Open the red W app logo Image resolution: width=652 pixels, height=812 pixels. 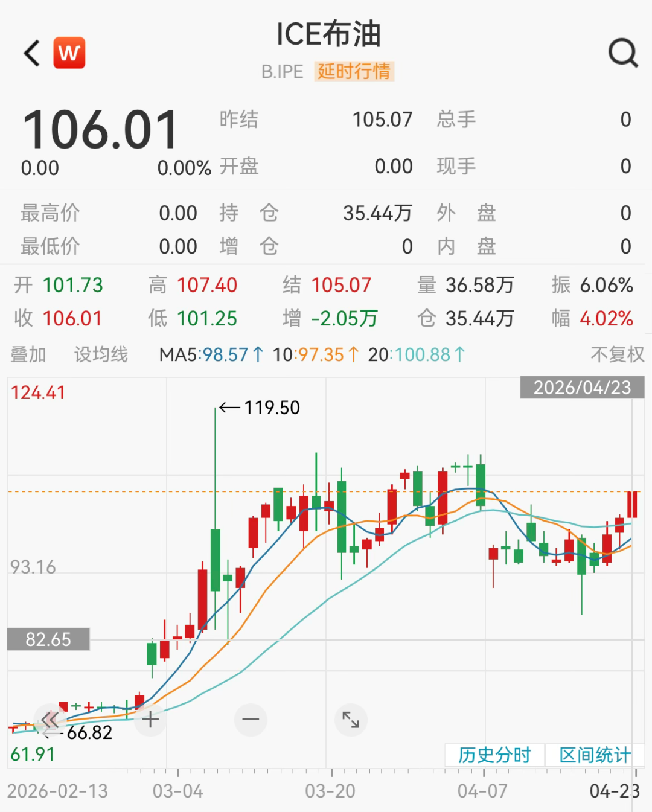click(x=69, y=53)
